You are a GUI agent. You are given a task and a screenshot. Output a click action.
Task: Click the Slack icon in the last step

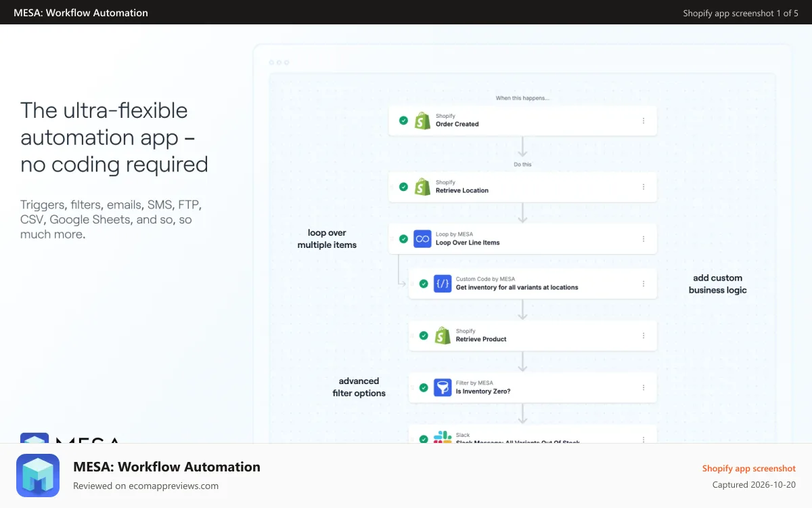pyautogui.click(x=443, y=437)
